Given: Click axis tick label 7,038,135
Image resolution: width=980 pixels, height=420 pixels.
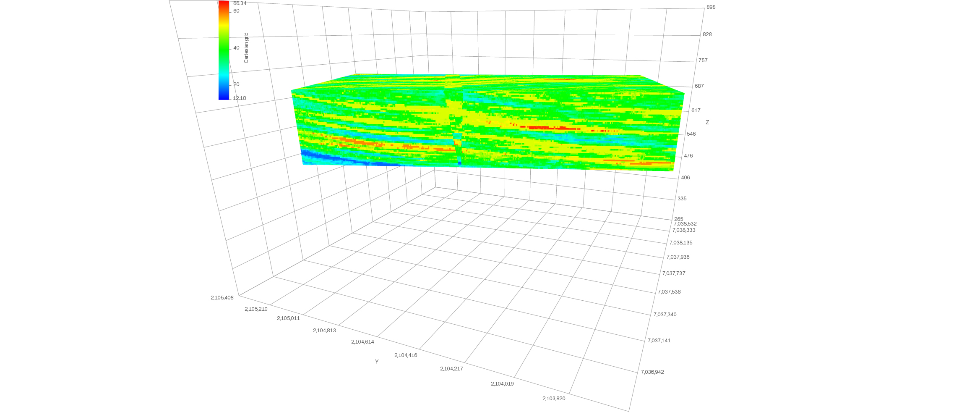Looking at the screenshot, I should tap(681, 243).
